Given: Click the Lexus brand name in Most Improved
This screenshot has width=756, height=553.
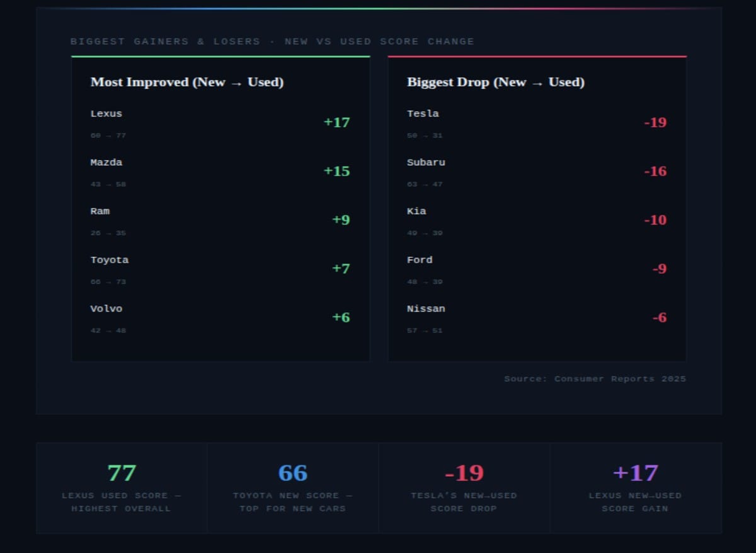Looking at the screenshot, I should [x=106, y=114].
